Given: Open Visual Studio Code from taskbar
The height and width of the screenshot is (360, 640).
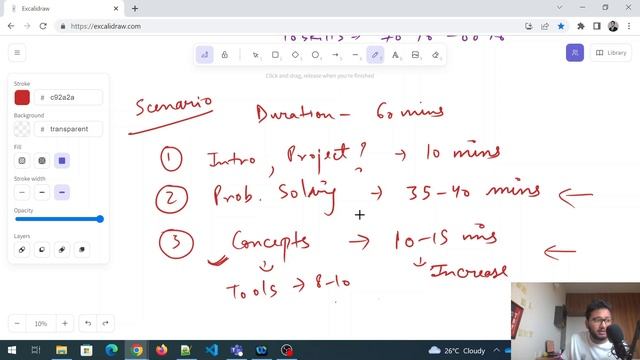Looking at the screenshot, I should (x=212, y=350).
